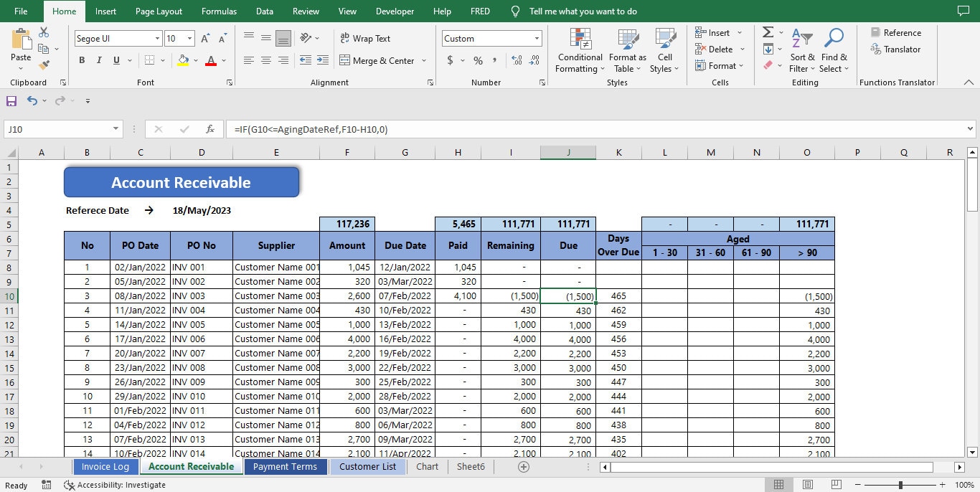Image resolution: width=980 pixels, height=492 pixels.
Task: Toggle Underline formatting
Action: 116,61
